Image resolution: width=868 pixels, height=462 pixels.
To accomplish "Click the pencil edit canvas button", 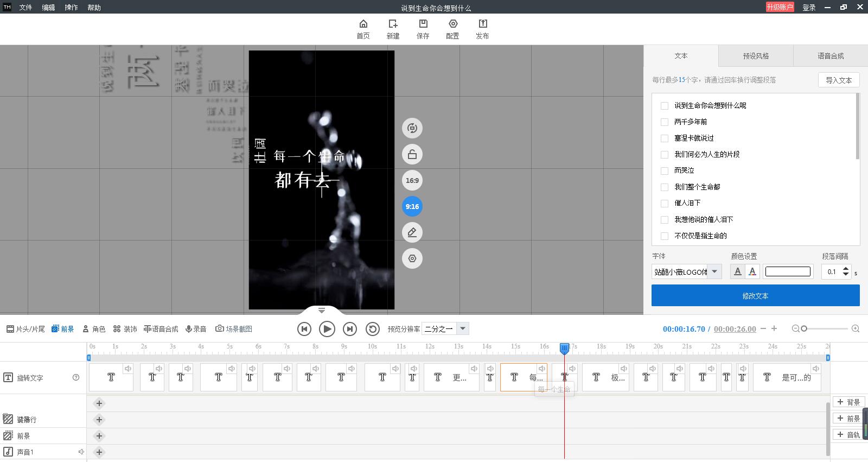I will pyautogui.click(x=412, y=233).
